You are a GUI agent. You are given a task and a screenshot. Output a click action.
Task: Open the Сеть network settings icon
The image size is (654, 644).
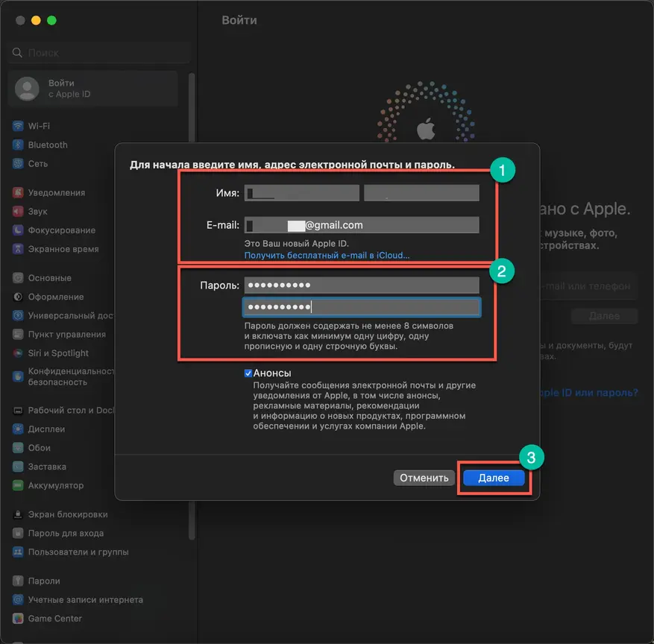pos(18,163)
